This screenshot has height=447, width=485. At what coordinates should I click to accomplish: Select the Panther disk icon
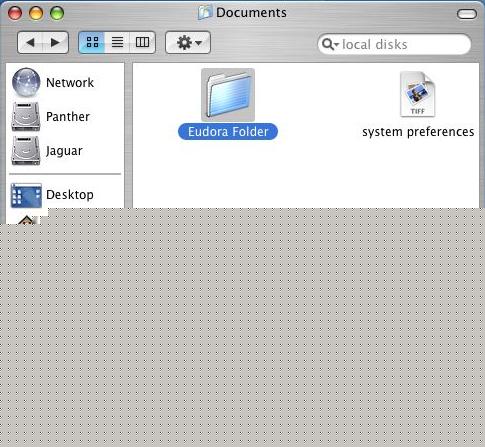(x=26, y=116)
